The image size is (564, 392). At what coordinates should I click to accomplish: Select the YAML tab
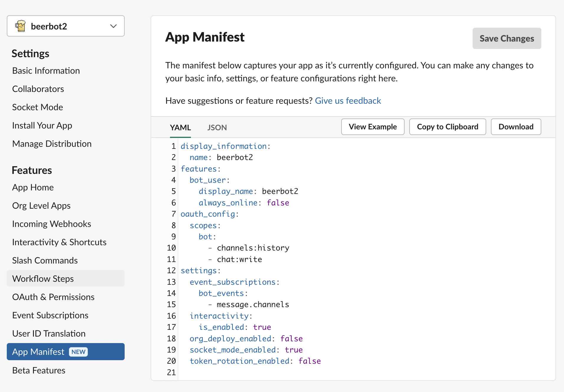[x=180, y=128]
